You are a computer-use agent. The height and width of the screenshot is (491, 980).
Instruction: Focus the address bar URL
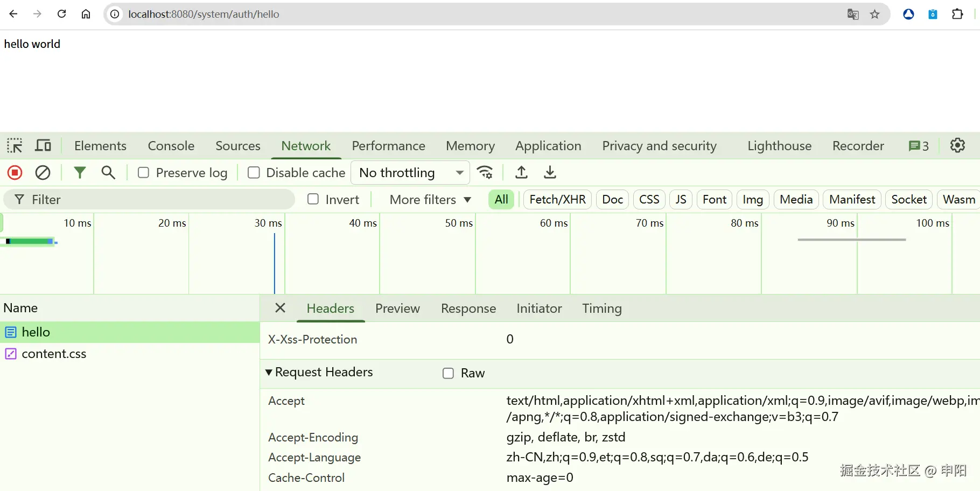pos(204,14)
